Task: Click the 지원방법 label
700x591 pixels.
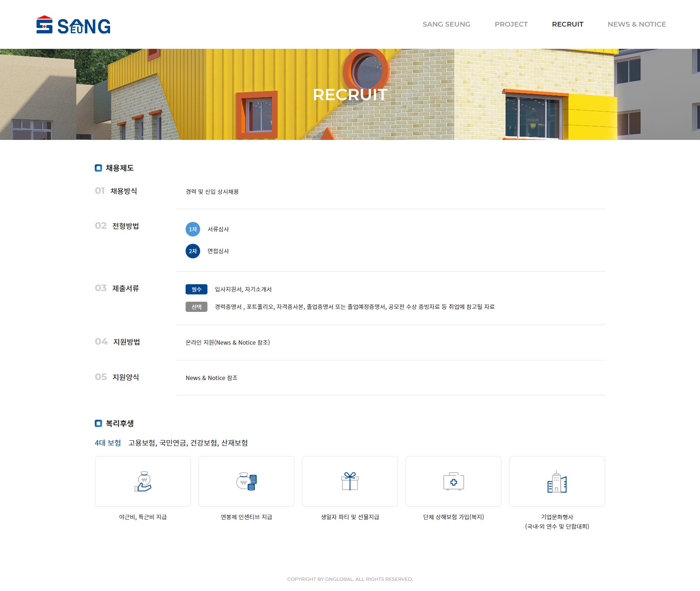Action: pyautogui.click(x=127, y=342)
